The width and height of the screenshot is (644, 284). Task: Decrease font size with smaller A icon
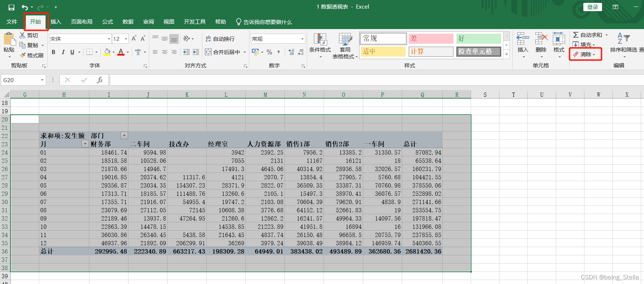pos(143,38)
